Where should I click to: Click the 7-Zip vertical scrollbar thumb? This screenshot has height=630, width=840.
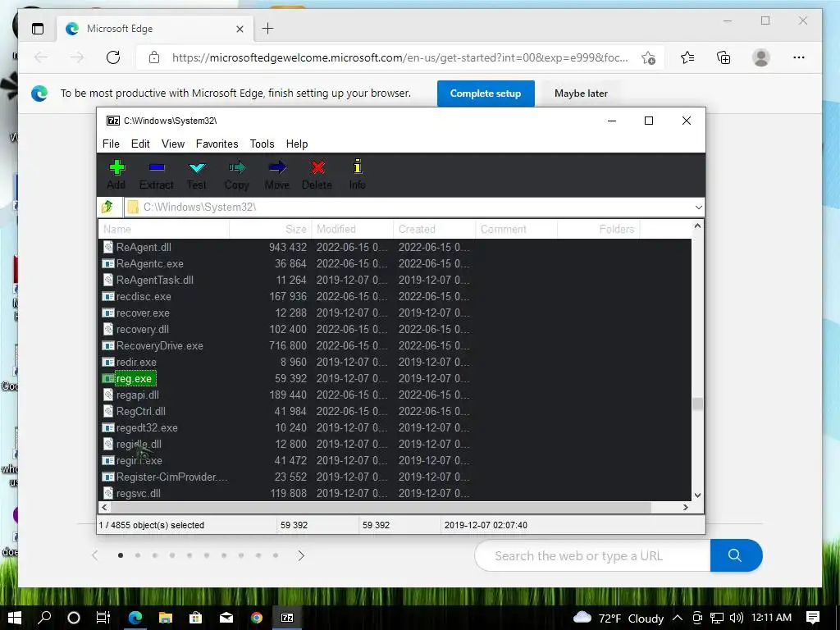(697, 404)
